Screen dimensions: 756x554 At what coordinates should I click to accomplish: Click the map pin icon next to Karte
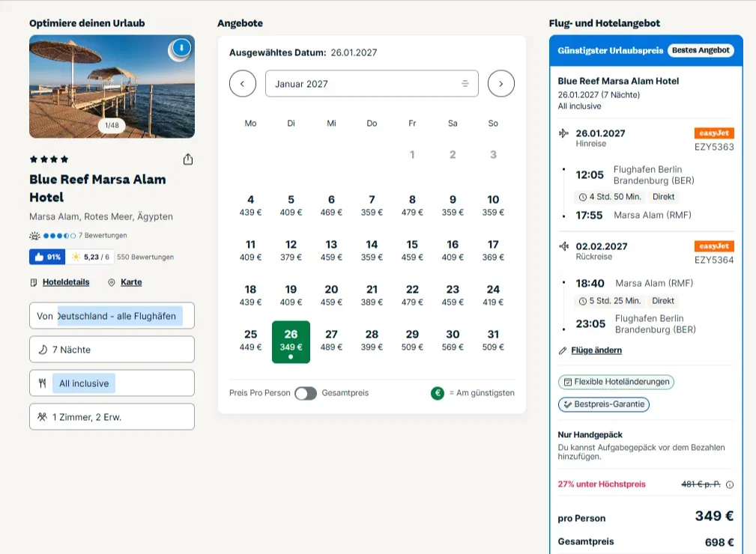click(x=112, y=282)
